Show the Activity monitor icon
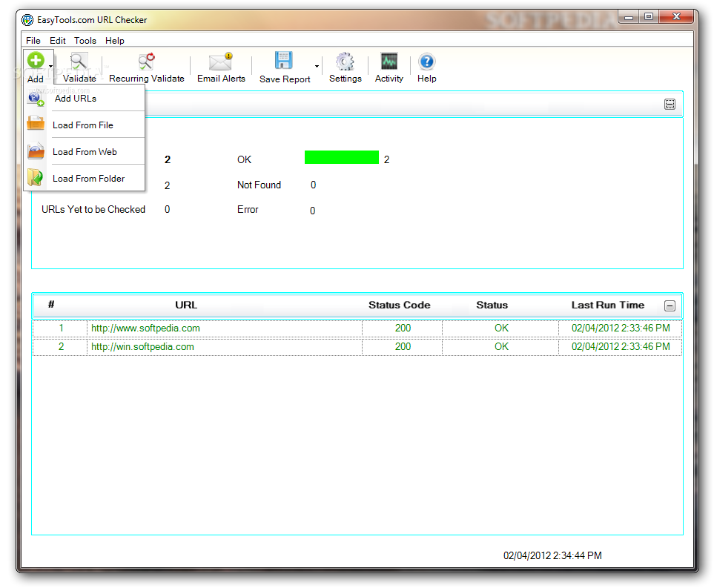 tap(389, 61)
